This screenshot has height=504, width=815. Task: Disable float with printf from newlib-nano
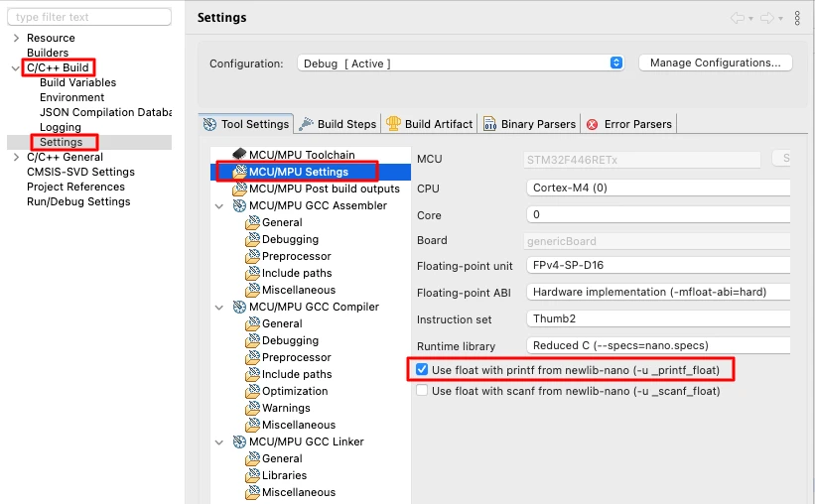tap(422, 370)
